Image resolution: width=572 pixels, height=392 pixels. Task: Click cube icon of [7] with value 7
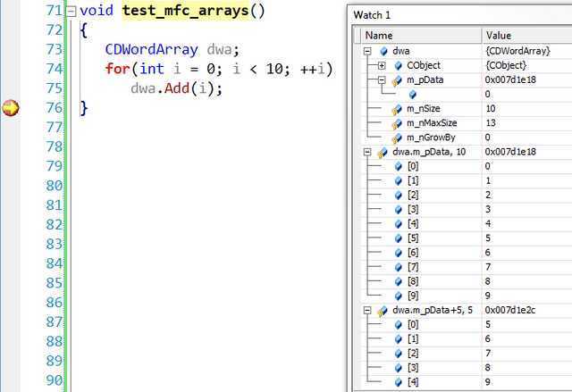click(x=398, y=267)
